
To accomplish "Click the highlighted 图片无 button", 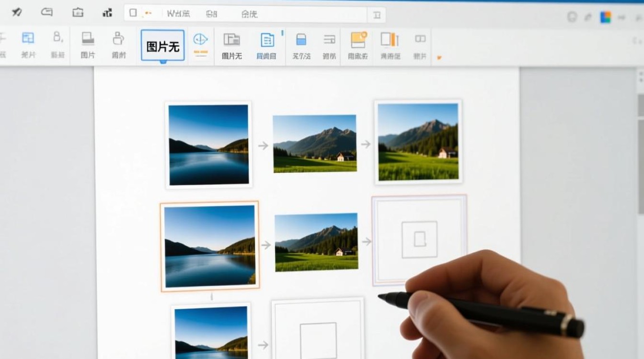I will coord(162,46).
